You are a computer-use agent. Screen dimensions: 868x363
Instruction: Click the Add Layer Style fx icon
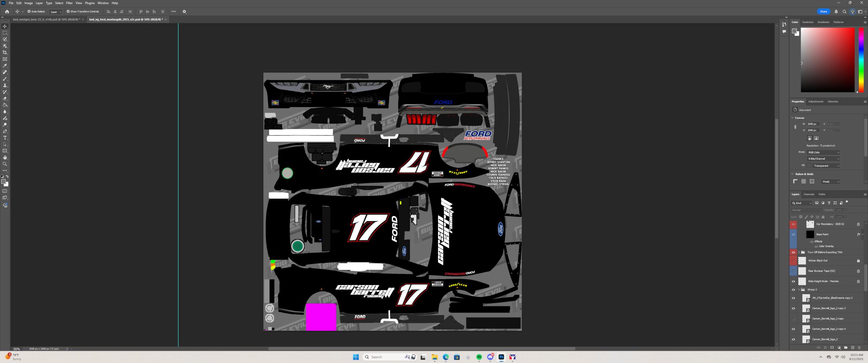tap(825, 347)
